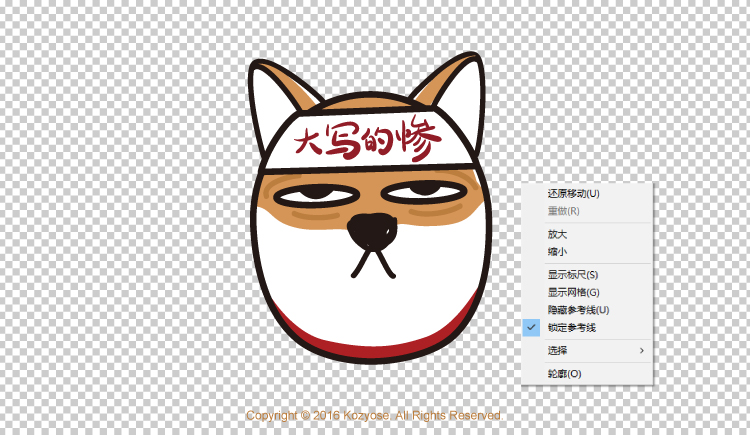
Task: Choose 还原移动(U) in the context menu
Action: [x=587, y=193]
